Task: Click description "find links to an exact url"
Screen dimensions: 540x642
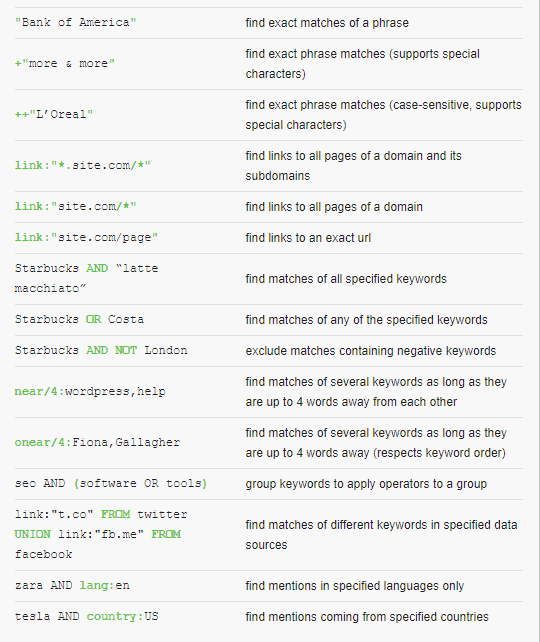Action: pos(308,238)
